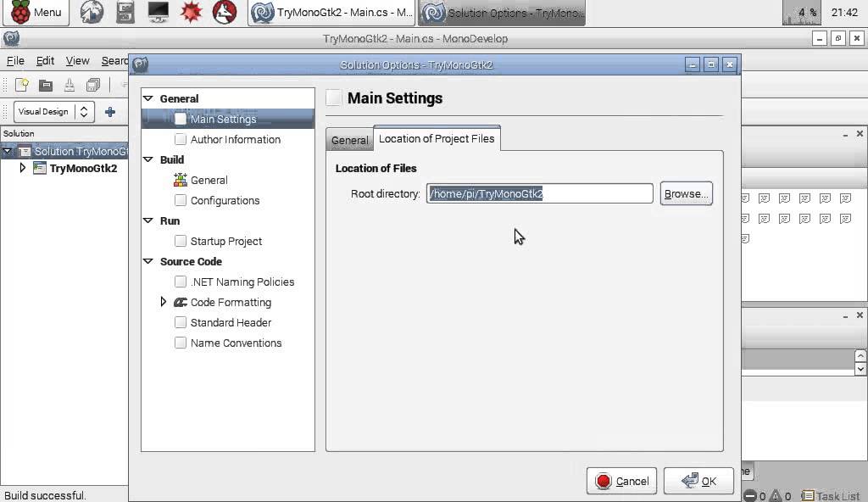868x502 pixels.
Task: Select Main Settings in the options tree
Action: click(227, 119)
